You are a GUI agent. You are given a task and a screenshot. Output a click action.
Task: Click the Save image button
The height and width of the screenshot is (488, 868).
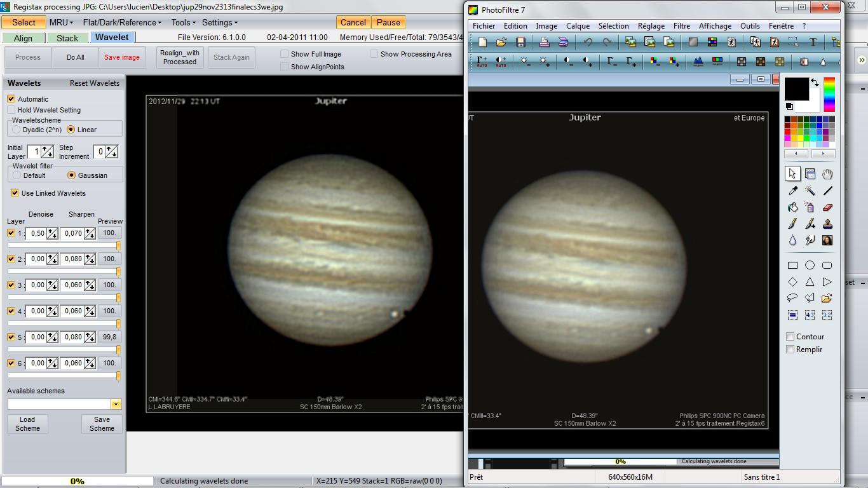[121, 57]
